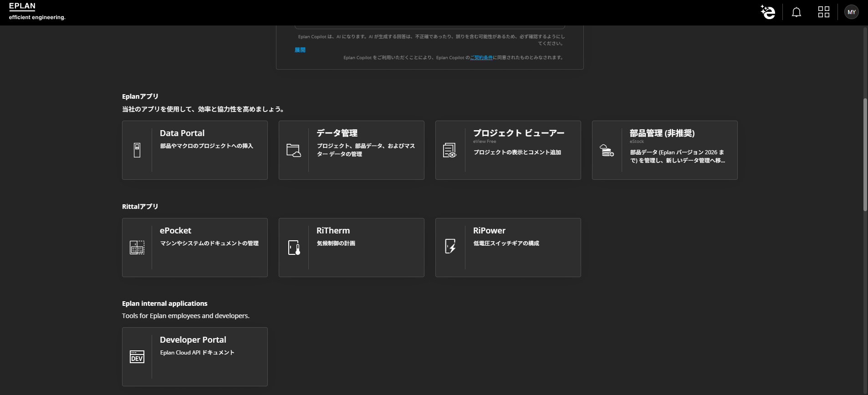
Task: Click Eplan Cloud API ドキュメント description
Action: pyautogui.click(x=197, y=353)
